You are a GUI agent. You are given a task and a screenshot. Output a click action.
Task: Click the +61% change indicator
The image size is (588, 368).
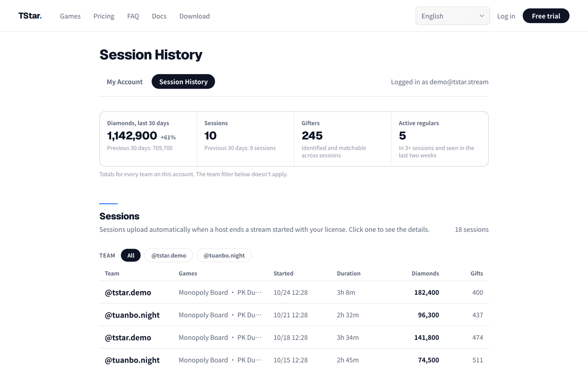pos(168,137)
